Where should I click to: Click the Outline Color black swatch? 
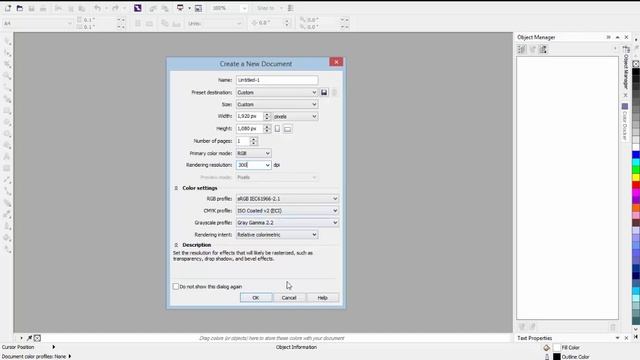pos(557,357)
